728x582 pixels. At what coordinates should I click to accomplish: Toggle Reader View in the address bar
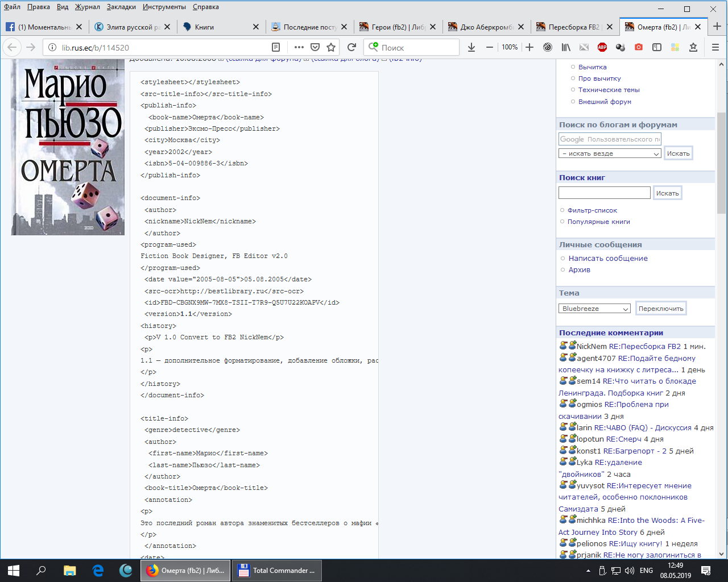point(276,47)
